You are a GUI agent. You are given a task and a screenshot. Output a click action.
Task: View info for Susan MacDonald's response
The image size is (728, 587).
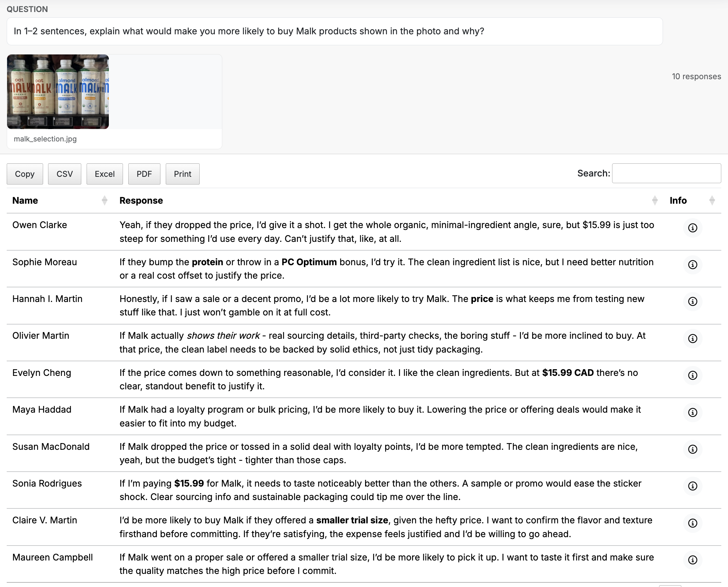pos(692,449)
